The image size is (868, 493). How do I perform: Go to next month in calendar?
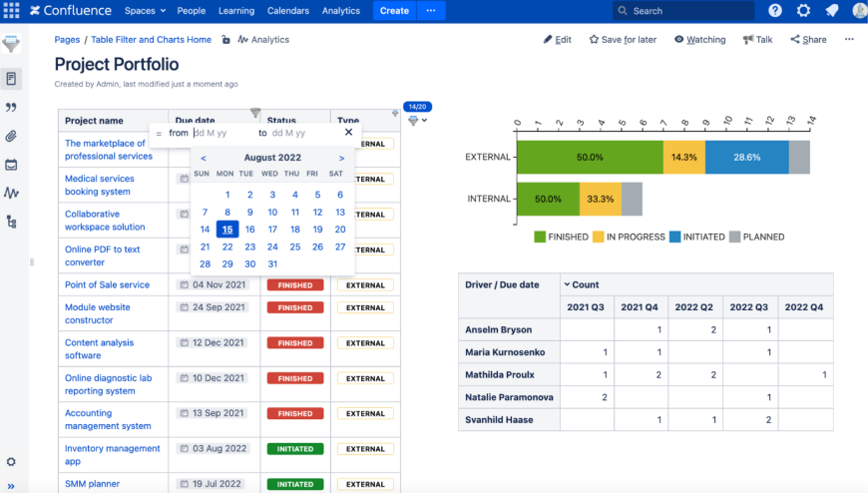(341, 158)
